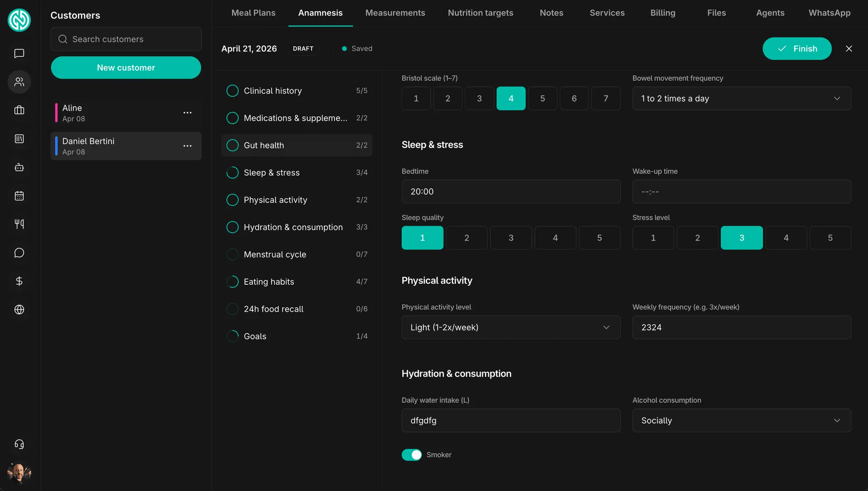Open the fork and knife meals icon
This screenshot has height=491, width=868.
coord(19,224)
